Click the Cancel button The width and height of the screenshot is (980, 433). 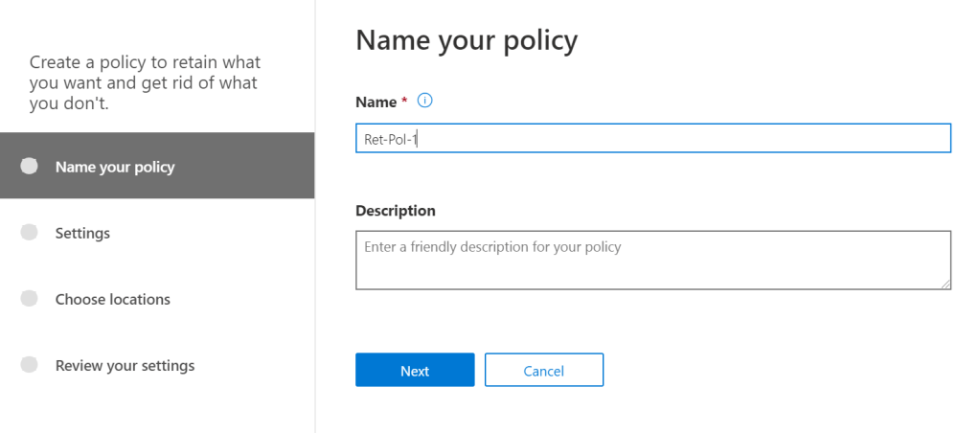click(543, 370)
